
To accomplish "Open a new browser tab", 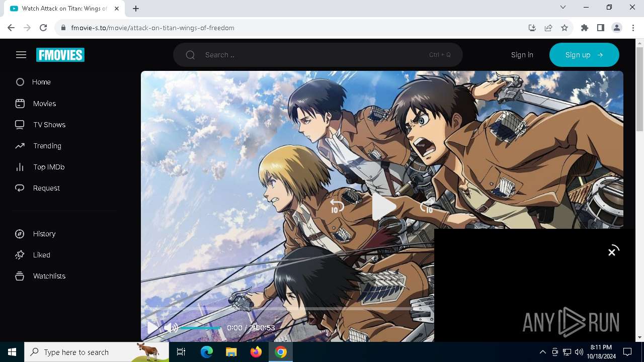I will 136,8.
